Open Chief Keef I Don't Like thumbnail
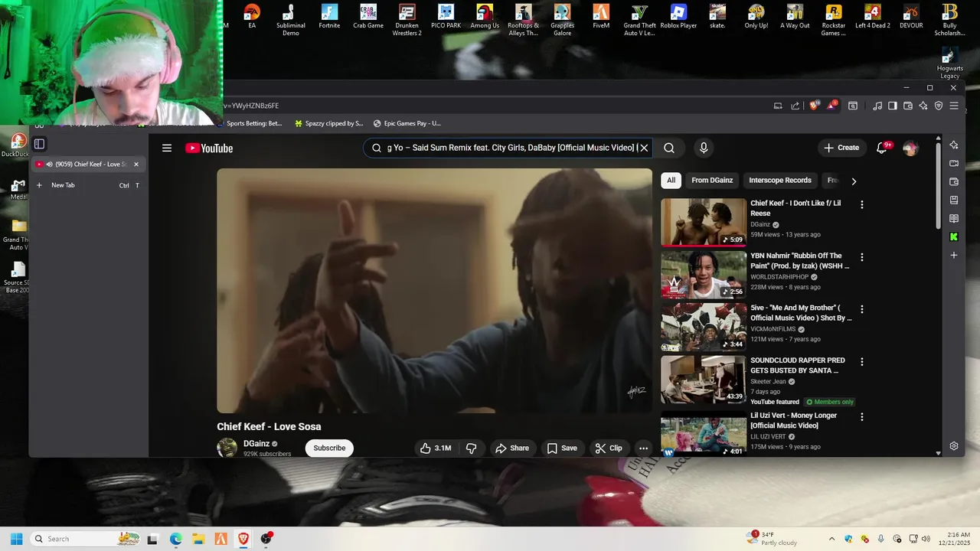Screen dimensions: 980x551 click(x=704, y=222)
